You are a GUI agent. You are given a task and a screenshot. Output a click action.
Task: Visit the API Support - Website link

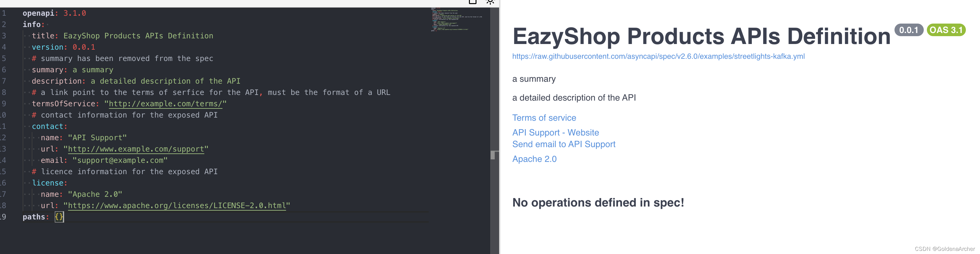pos(555,133)
